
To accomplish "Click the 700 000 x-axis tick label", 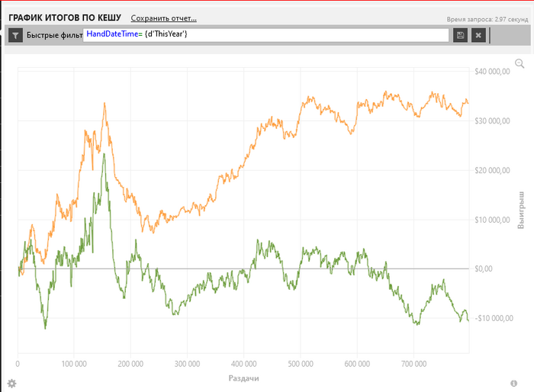I will point(413,364).
